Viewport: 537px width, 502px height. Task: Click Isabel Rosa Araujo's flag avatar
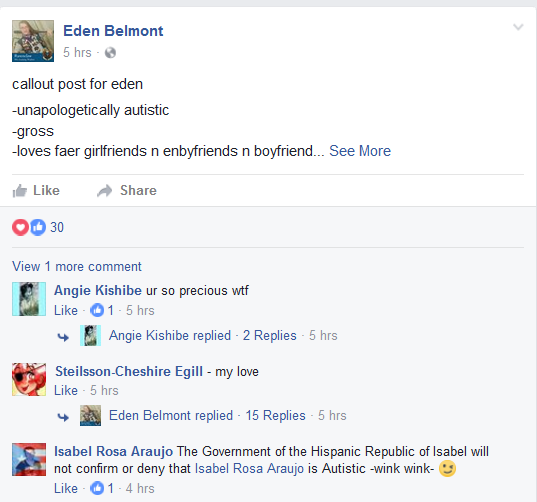tap(29, 459)
